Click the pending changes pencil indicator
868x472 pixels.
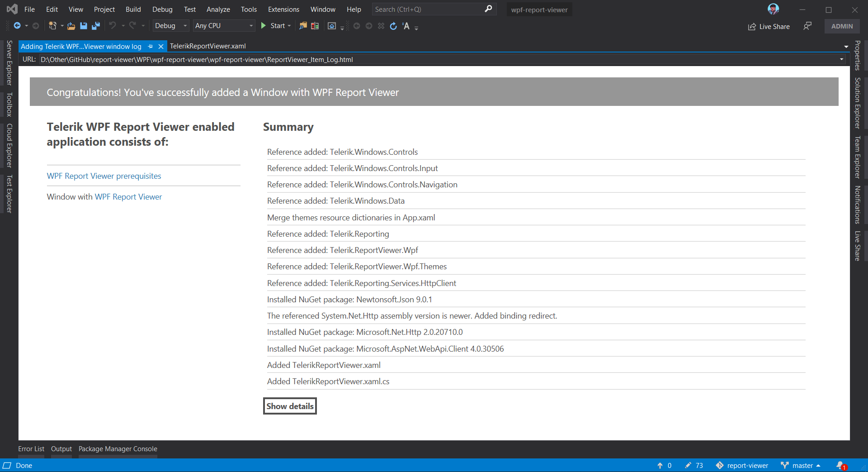(694, 466)
